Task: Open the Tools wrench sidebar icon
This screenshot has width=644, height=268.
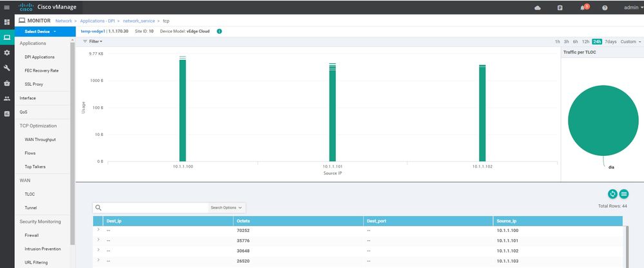Action: pos(7,68)
